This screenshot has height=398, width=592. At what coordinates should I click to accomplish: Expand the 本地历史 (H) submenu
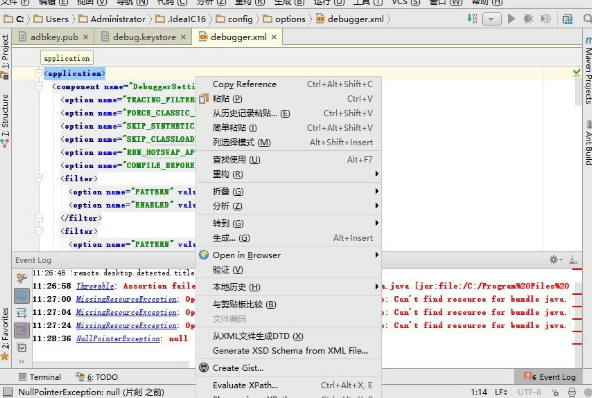[288, 287]
